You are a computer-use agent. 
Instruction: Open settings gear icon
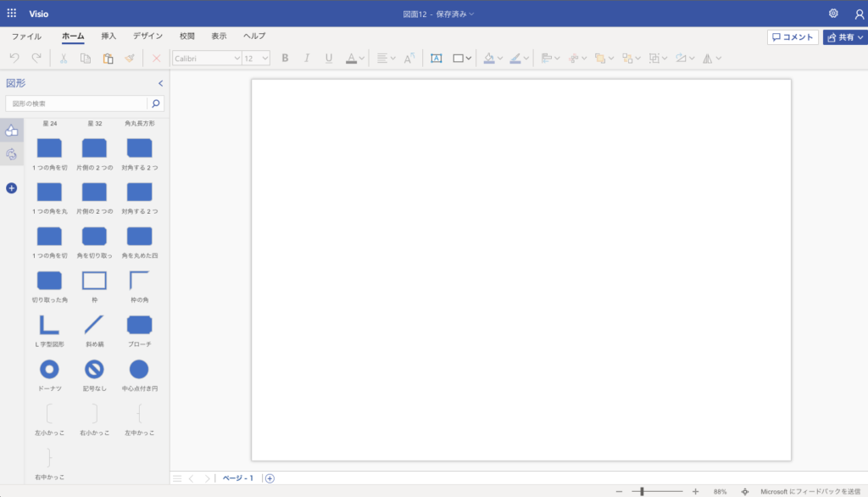[x=833, y=14]
